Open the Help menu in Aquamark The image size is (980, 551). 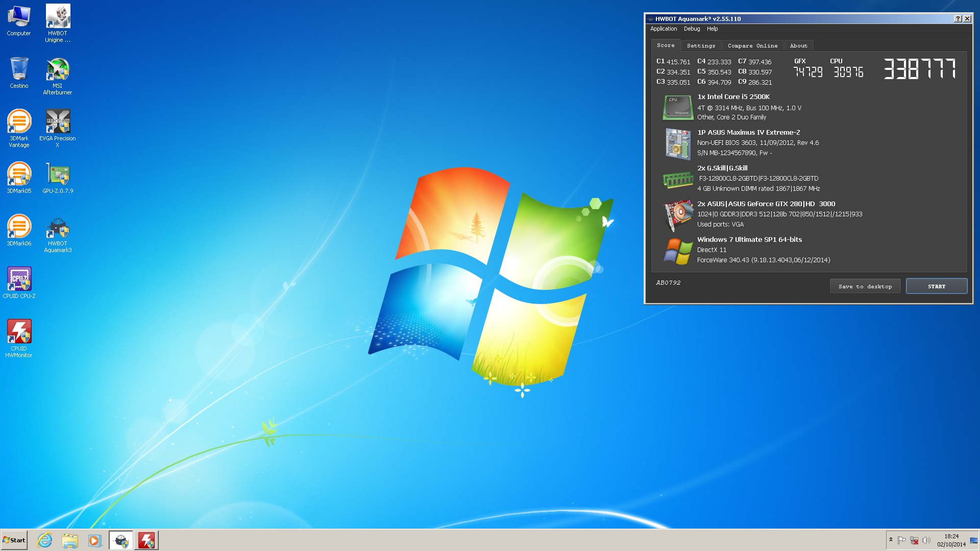[712, 29]
